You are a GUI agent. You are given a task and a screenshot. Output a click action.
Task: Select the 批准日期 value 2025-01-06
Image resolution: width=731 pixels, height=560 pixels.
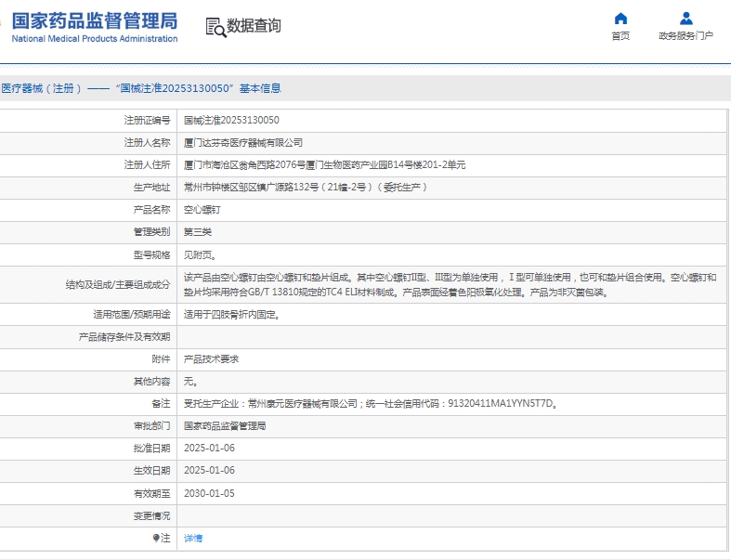[x=209, y=449]
